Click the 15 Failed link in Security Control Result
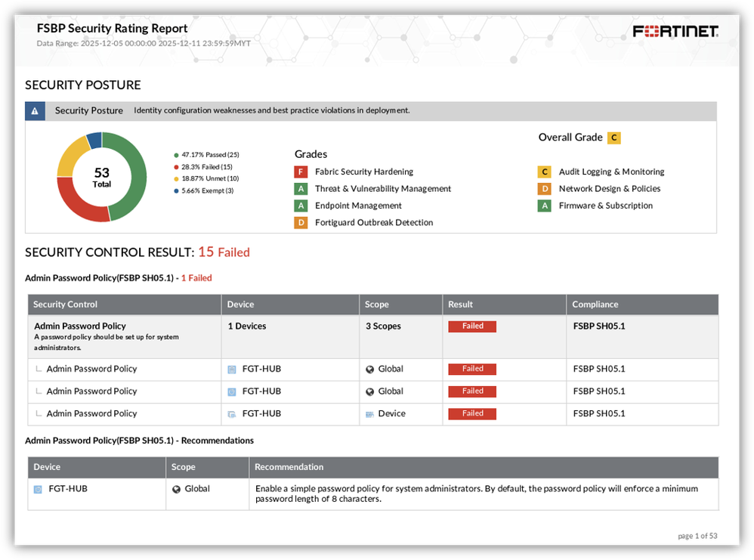The height and width of the screenshot is (560, 754). pyautogui.click(x=224, y=252)
